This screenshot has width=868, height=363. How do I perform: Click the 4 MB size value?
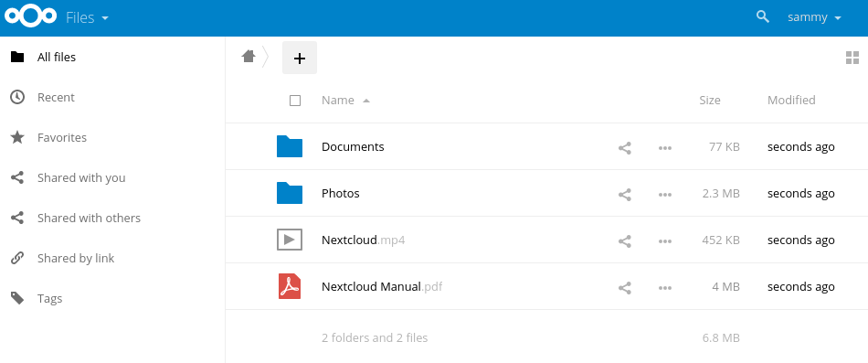pyautogui.click(x=725, y=286)
